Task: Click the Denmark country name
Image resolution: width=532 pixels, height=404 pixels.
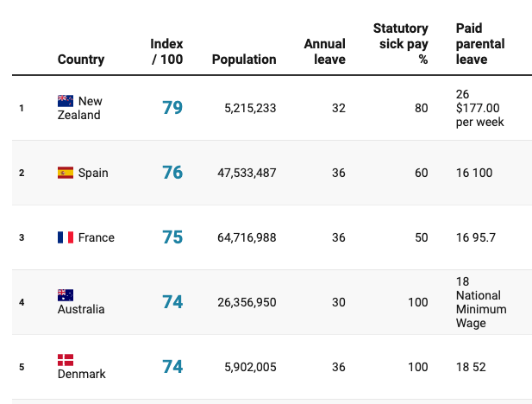Action: 82,374
